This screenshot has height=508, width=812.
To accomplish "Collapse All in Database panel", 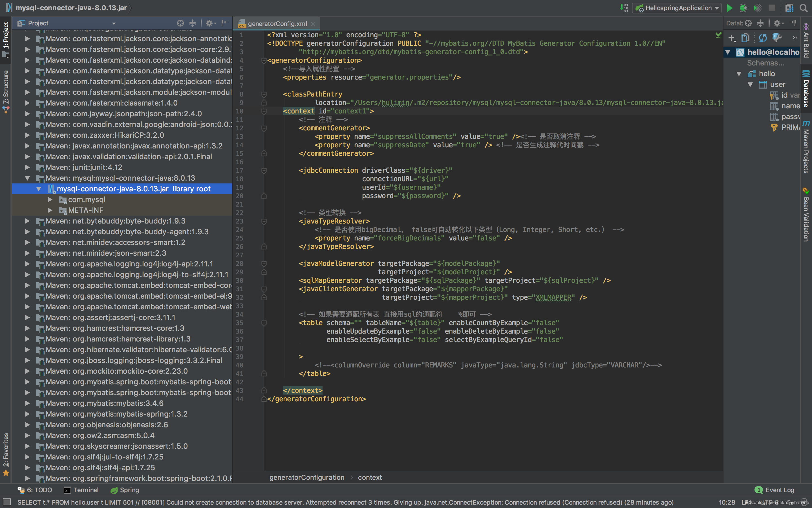I will [761, 23].
